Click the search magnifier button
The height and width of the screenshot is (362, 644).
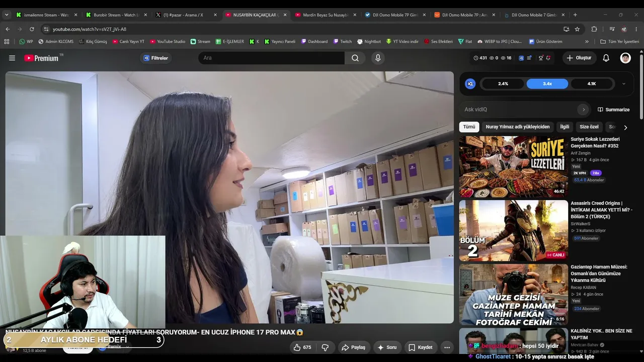tap(355, 58)
